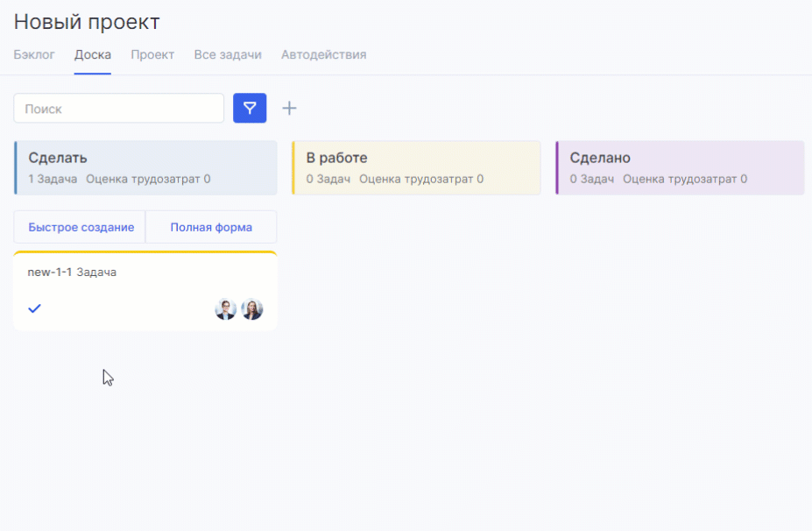The height and width of the screenshot is (531, 812).
Task: Click the Сделать column header
Action: pos(145,168)
